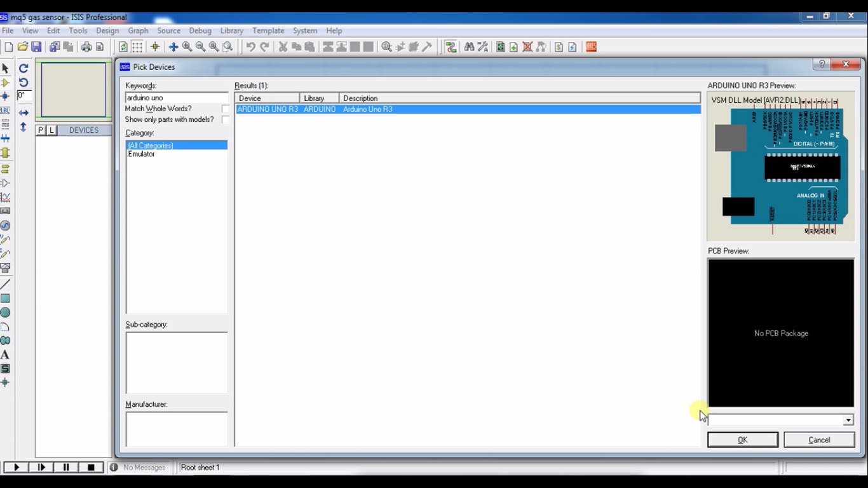This screenshot has height=488, width=868.
Task: Click the Undo arrow icon
Action: 250,47
